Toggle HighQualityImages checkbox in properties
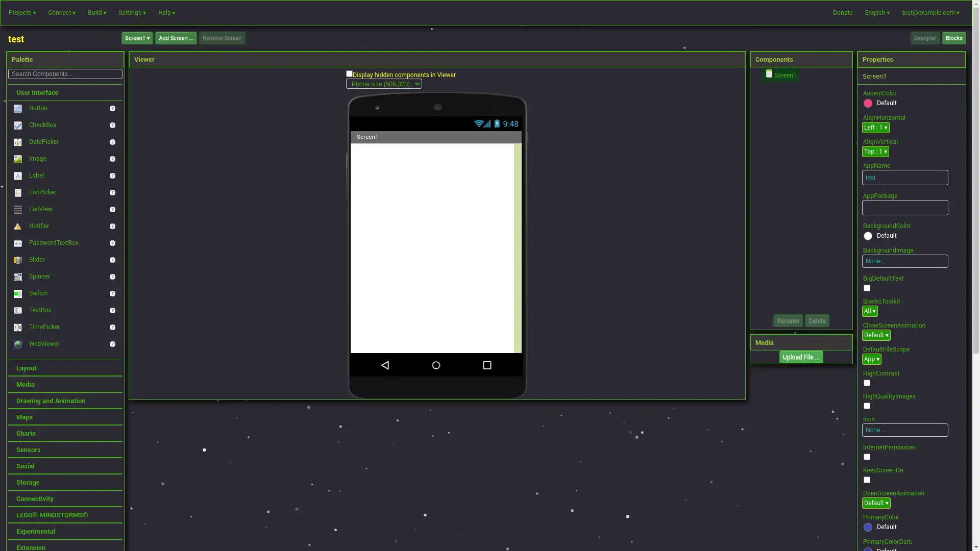Viewport: 980px width, 551px height. [867, 406]
